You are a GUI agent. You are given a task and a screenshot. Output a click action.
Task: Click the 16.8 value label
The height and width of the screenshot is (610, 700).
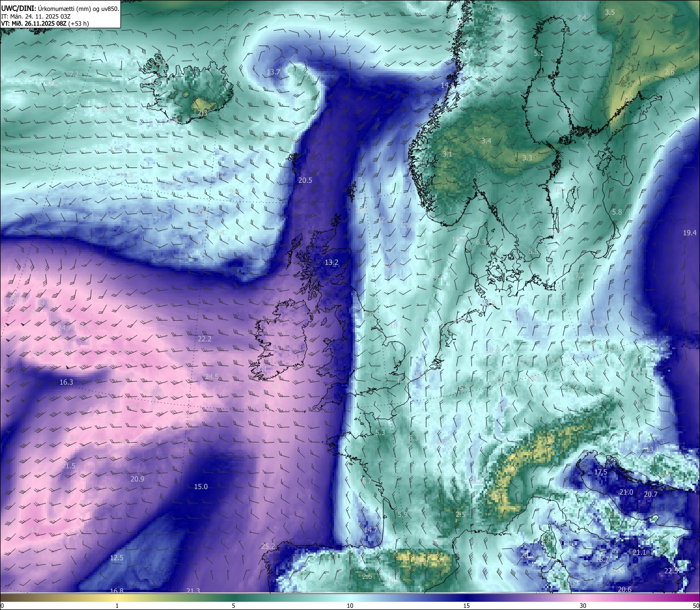coord(116,591)
